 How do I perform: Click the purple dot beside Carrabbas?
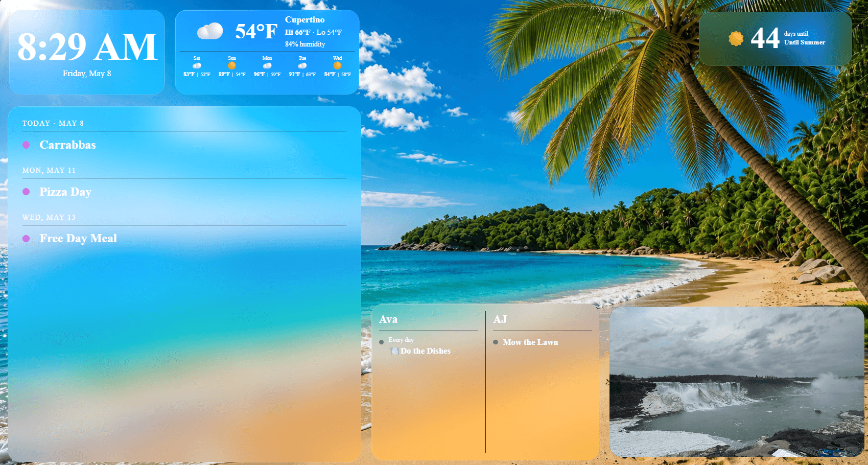click(x=26, y=145)
